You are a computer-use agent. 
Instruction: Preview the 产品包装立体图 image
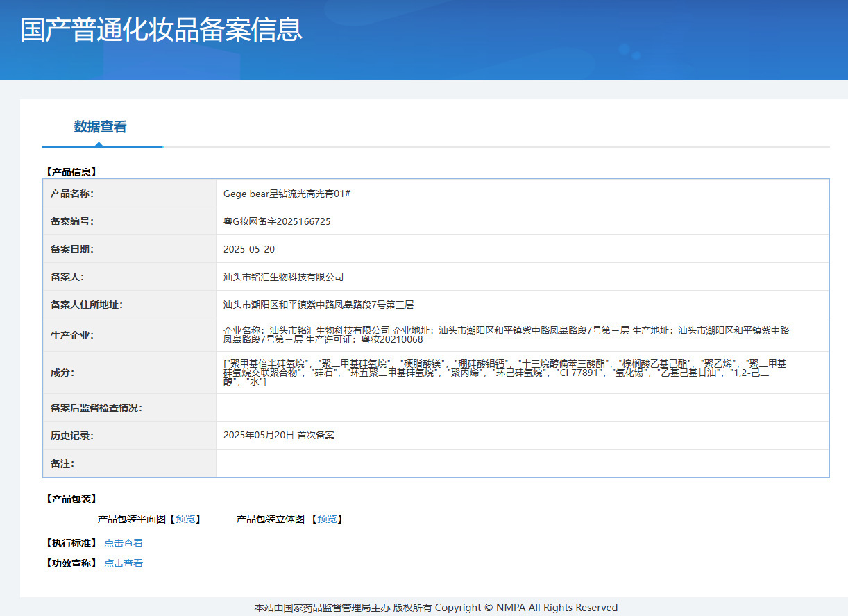[327, 519]
